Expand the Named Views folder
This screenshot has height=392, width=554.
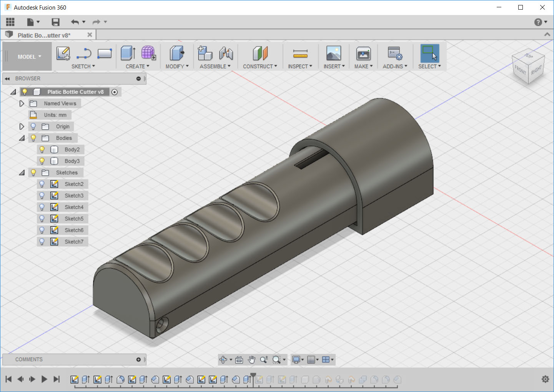pos(22,103)
